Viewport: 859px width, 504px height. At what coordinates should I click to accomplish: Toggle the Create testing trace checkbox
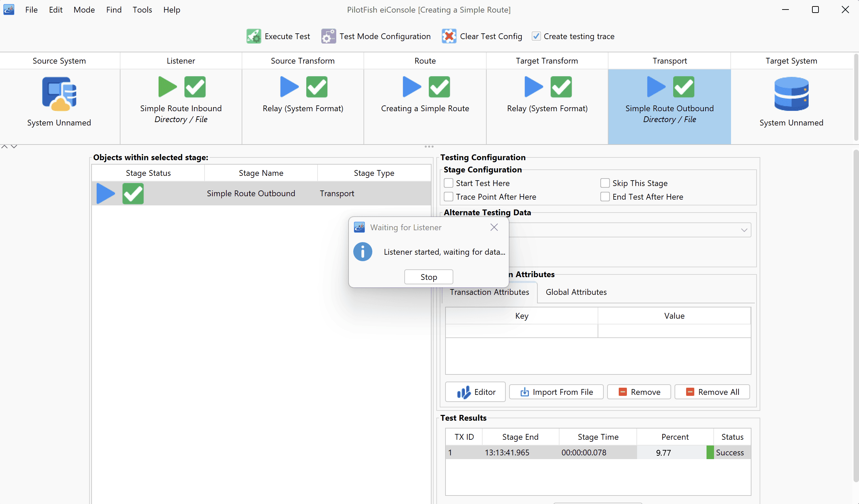coord(536,36)
